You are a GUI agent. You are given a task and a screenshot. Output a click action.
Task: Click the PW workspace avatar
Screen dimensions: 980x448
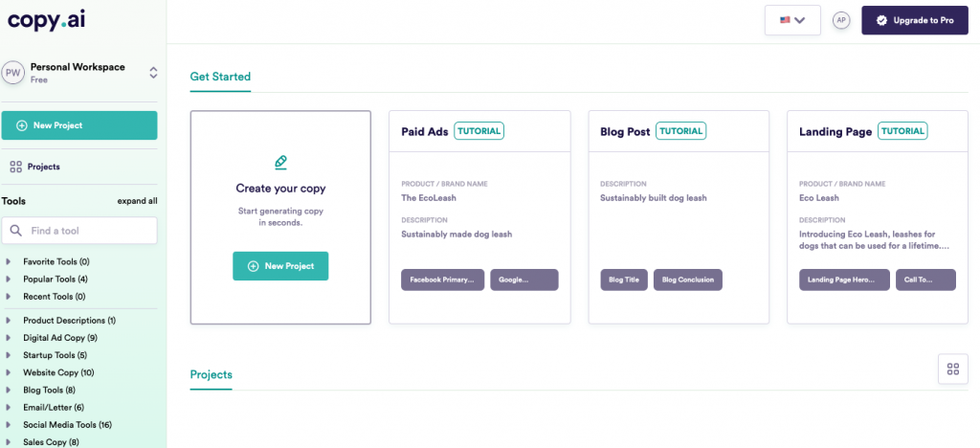pyautogui.click(x=13, y=73)
